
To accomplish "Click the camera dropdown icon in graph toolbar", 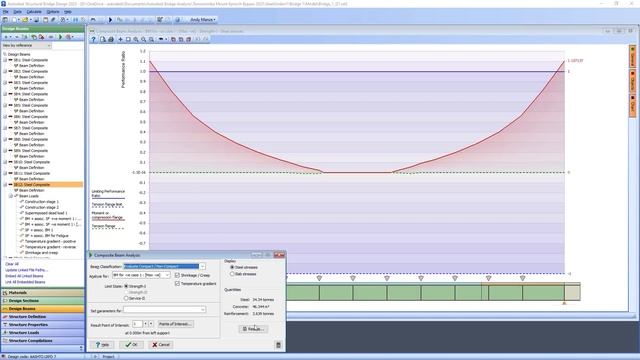I will coord(162,40).
